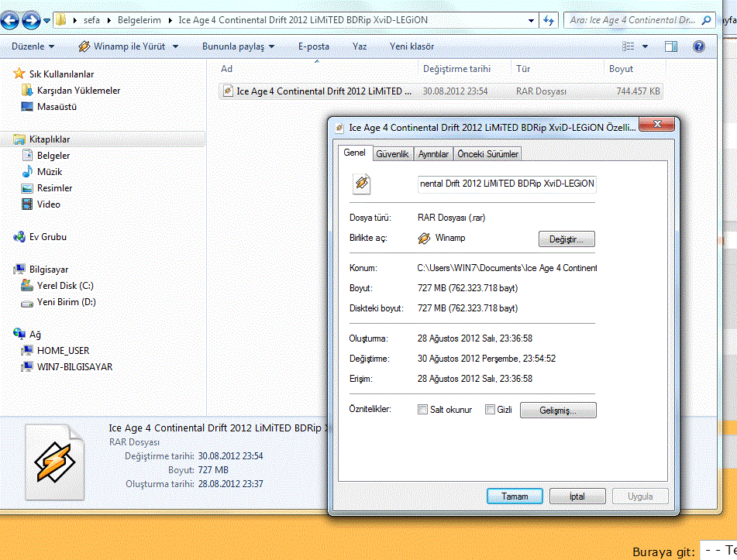Switch to the Ayrıntılar tab
Image resolution: width=737 pixels, height=560 pixels.
(433, 154)
